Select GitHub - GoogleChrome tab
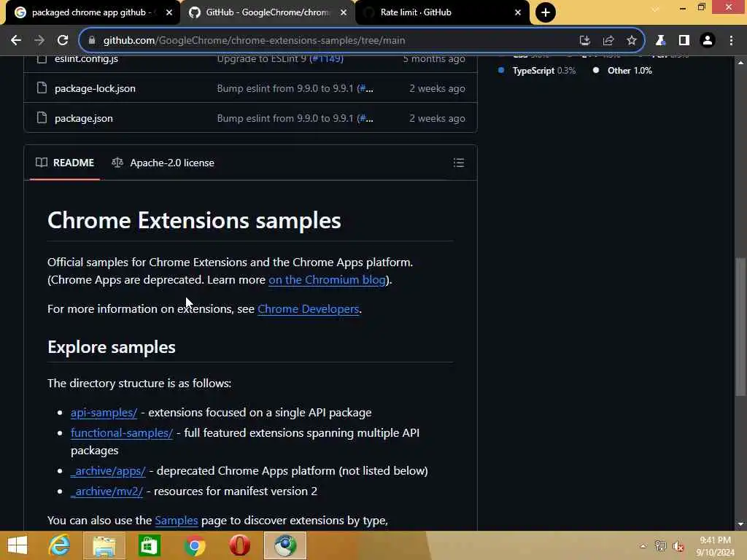747x560 pixels. pos(268,12)
